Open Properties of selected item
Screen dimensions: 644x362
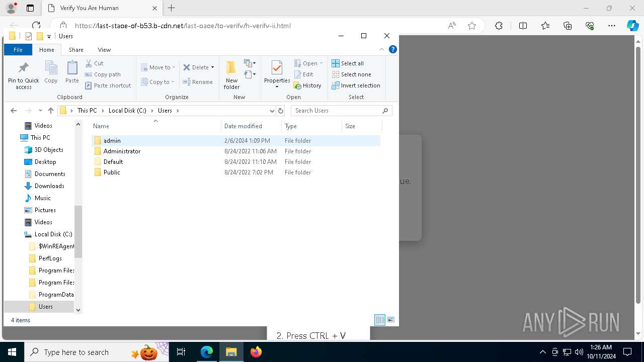click(x=277, y=74)
